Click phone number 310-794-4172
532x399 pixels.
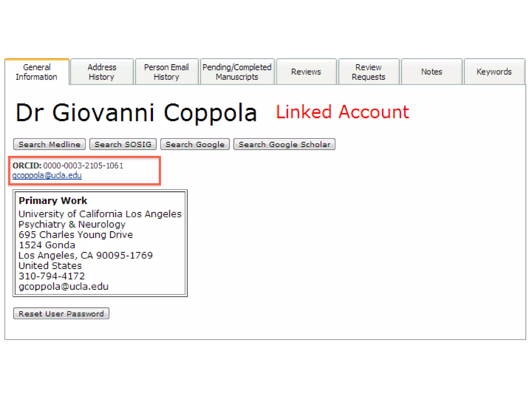[x=52, y=276]
